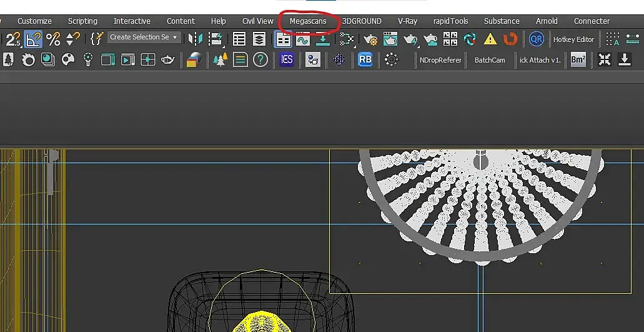This screenshot has width=644, height=332.
Task: Click Edit Named Selection Sets icon
Action: pos(97,39)
